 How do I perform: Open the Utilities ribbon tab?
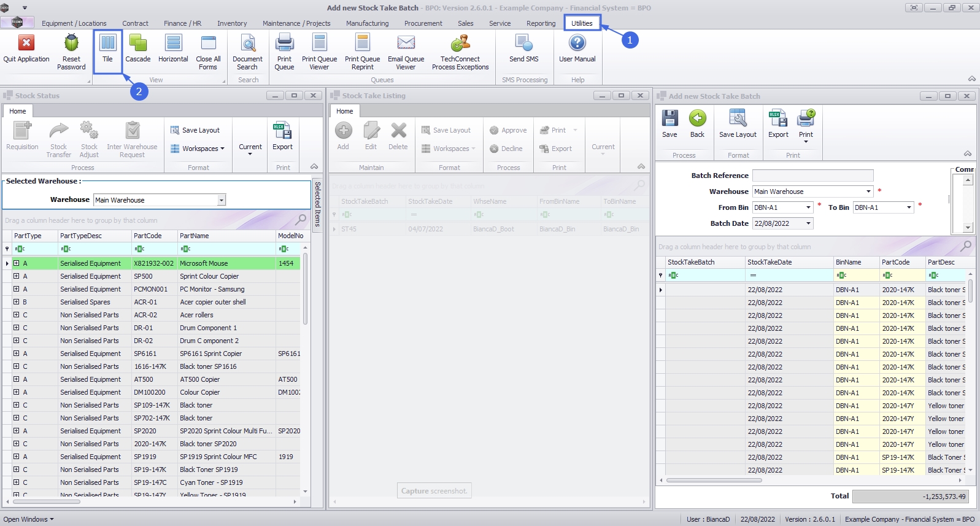(582, 23)
